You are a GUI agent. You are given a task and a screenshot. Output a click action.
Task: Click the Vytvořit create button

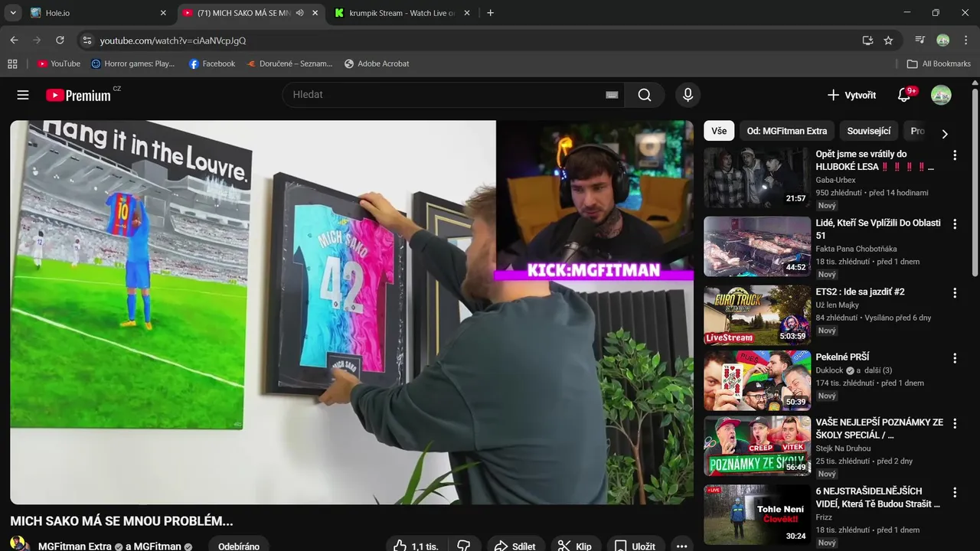click(x=851, y=95)
